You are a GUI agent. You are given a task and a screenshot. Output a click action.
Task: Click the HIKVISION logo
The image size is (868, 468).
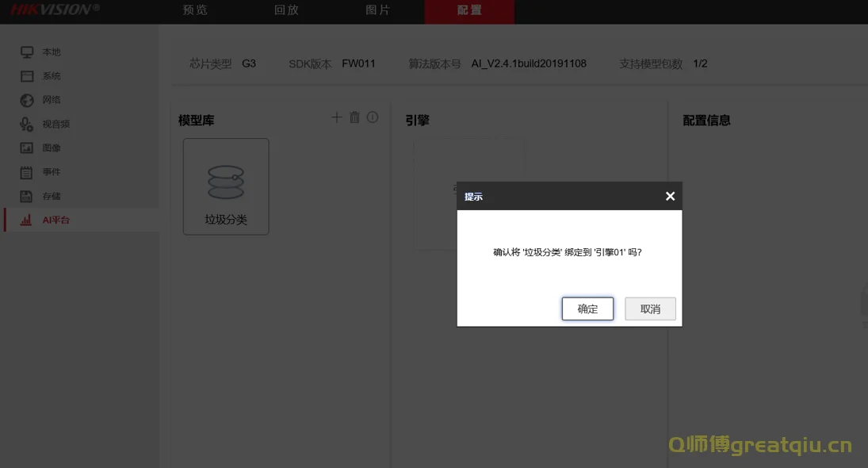pyautogui.click(x=55, y=10)
